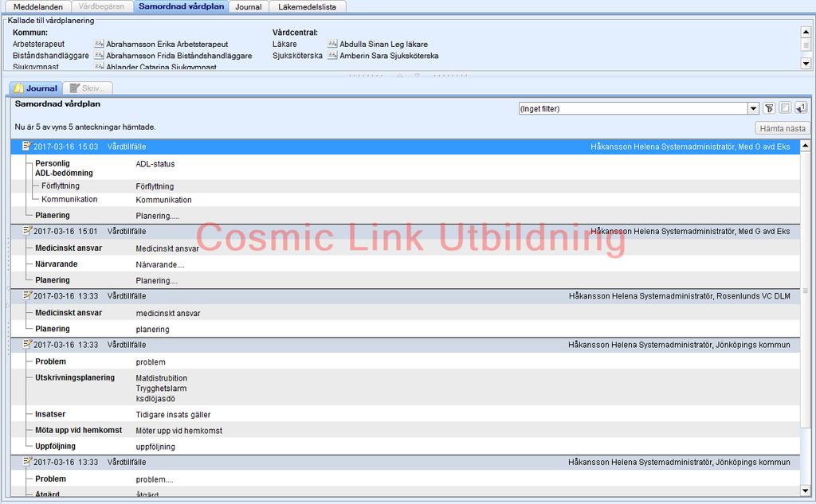
Task: Click the note icon of the bottom-most 13:33 entry
Action: [x=27, y=461]
